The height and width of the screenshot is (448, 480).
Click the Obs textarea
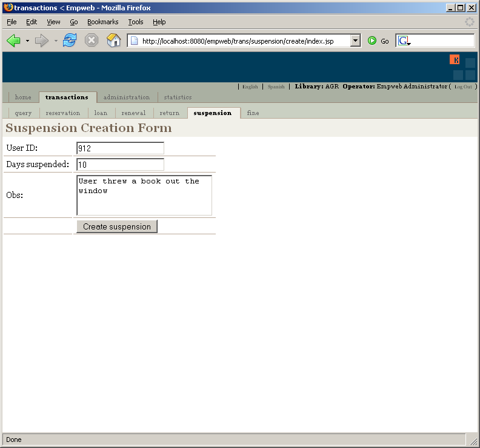(144, 195)
